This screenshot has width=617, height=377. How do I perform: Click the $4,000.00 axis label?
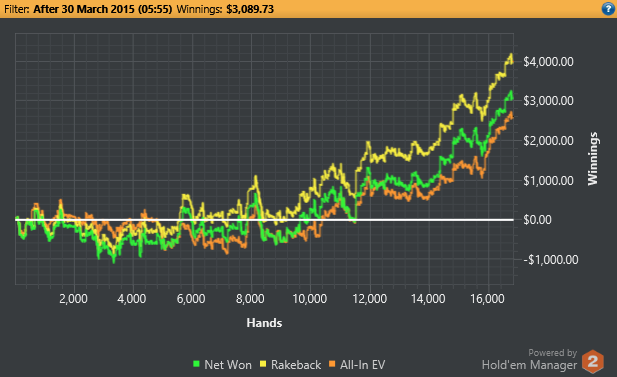click(548, 62)
